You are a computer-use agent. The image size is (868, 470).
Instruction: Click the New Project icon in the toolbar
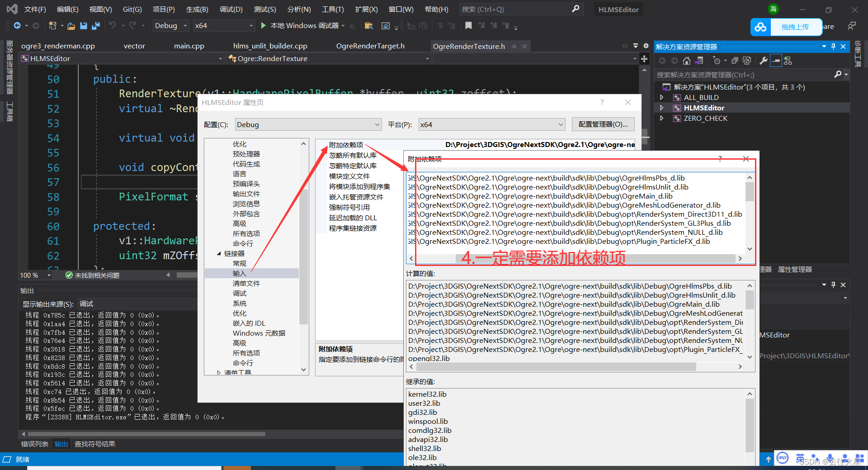[x=52, y=26]
